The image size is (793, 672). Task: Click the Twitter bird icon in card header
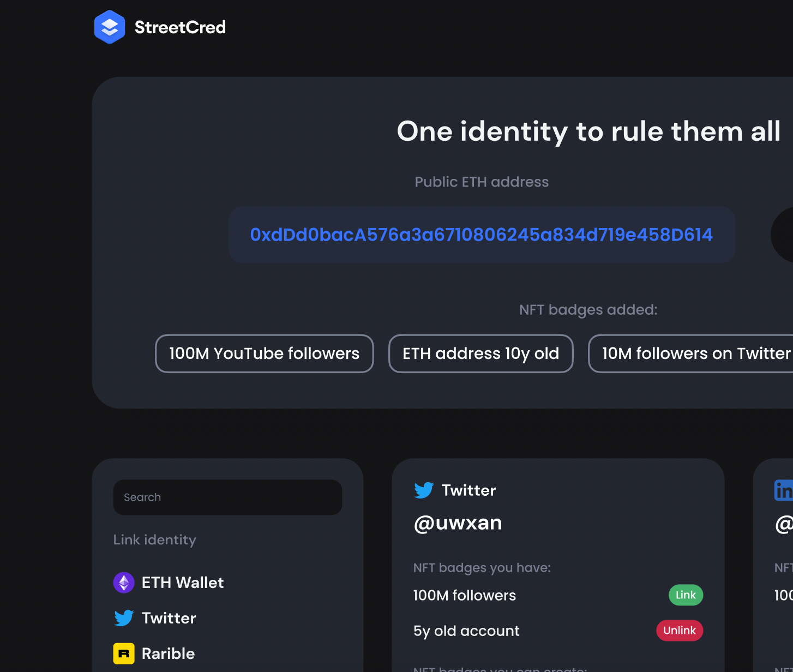click(x=424, y=490)
